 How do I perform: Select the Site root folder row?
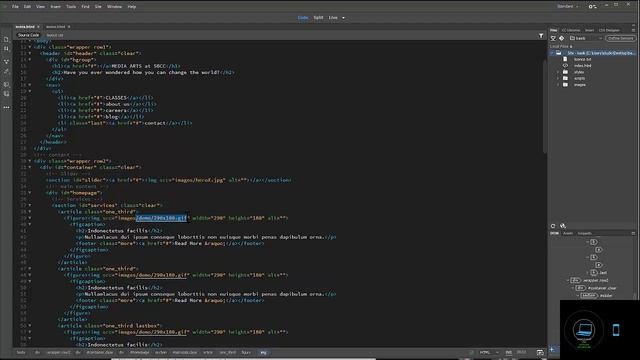[593, 53]
